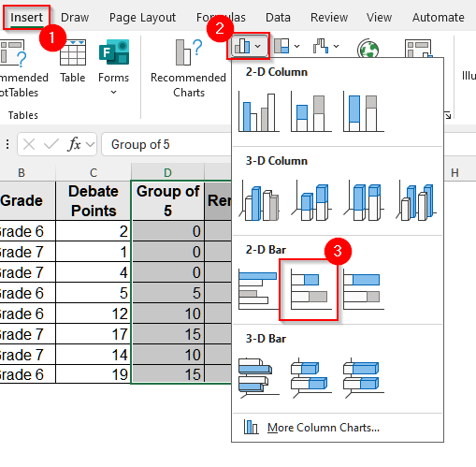
Task: Switch to the Automate tab
Action: 439,18
